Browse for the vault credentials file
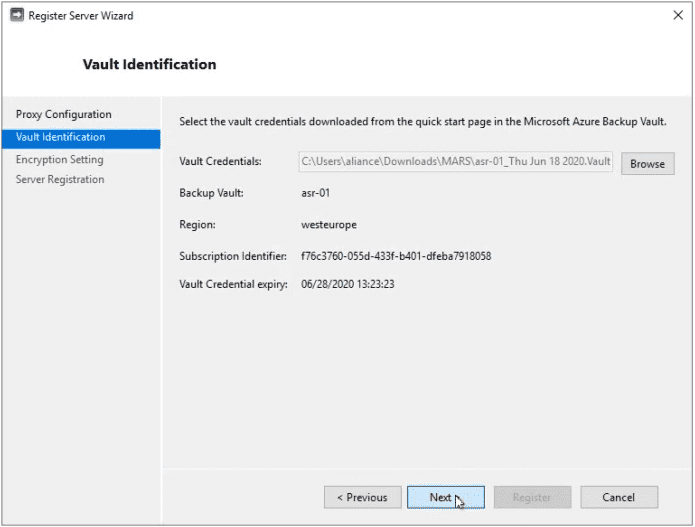 click(648, 164)
